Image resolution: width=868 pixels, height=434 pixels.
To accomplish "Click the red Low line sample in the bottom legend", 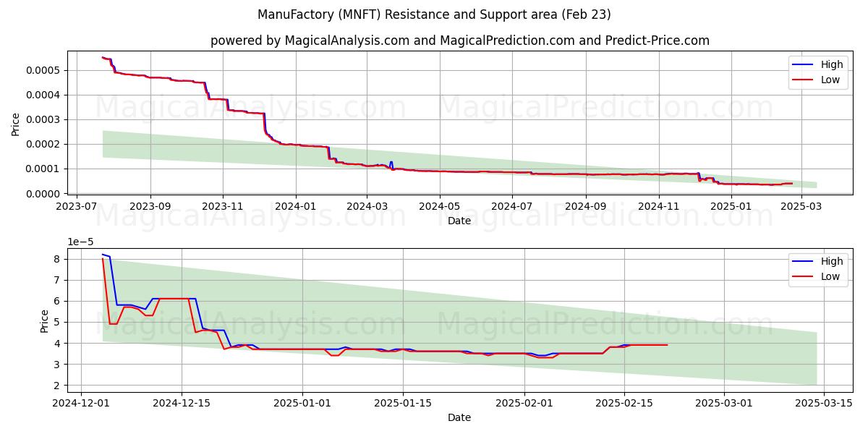I will pyautogui.click(x=804, y=277).
